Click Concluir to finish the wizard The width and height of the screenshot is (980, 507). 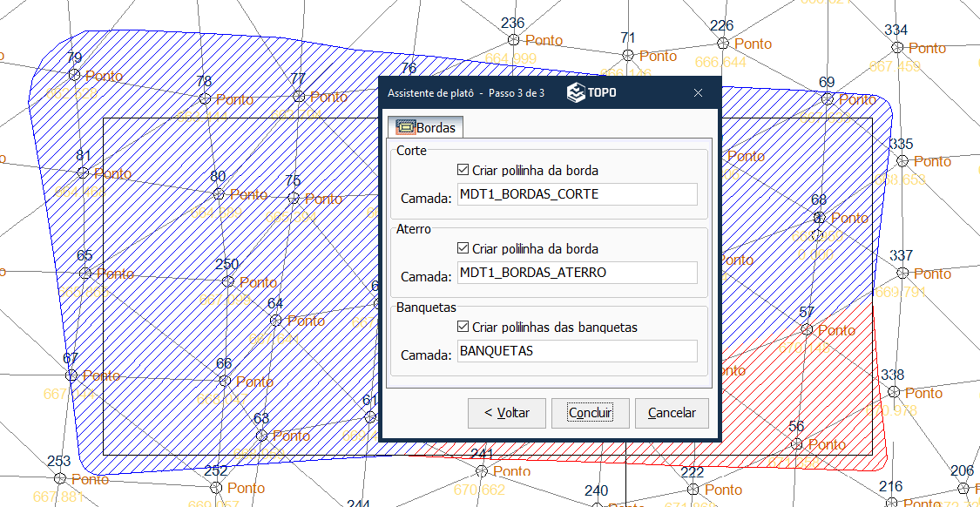[590, 413]
